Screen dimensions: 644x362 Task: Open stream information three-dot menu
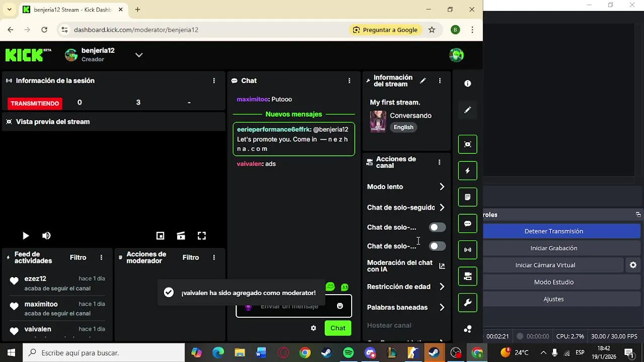440,80
